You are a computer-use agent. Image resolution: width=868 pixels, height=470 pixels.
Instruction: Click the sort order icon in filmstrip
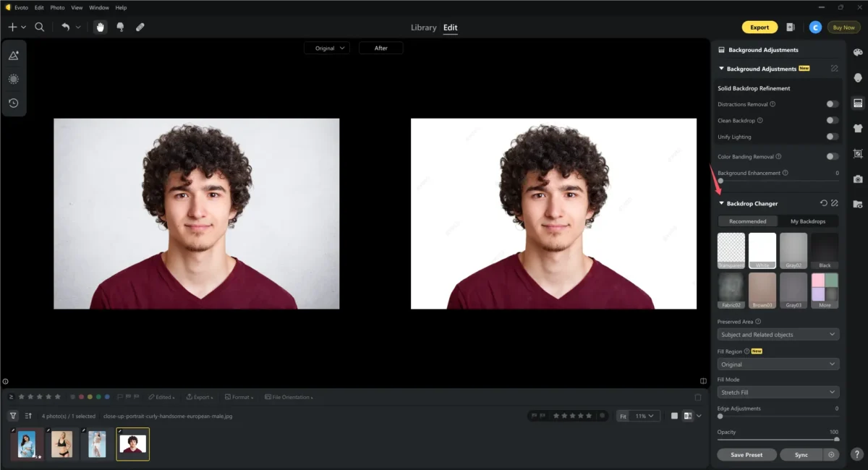pos(28,416)
